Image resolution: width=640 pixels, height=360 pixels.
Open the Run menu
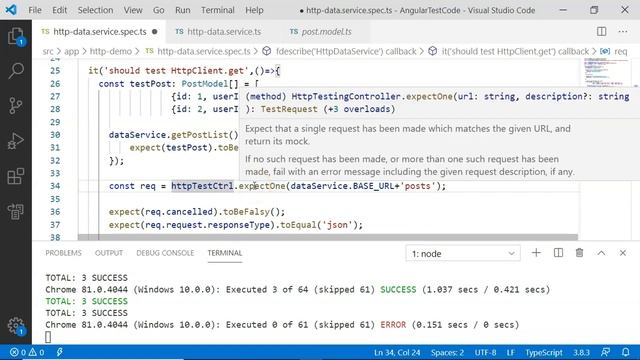click(x=182, y=10)
